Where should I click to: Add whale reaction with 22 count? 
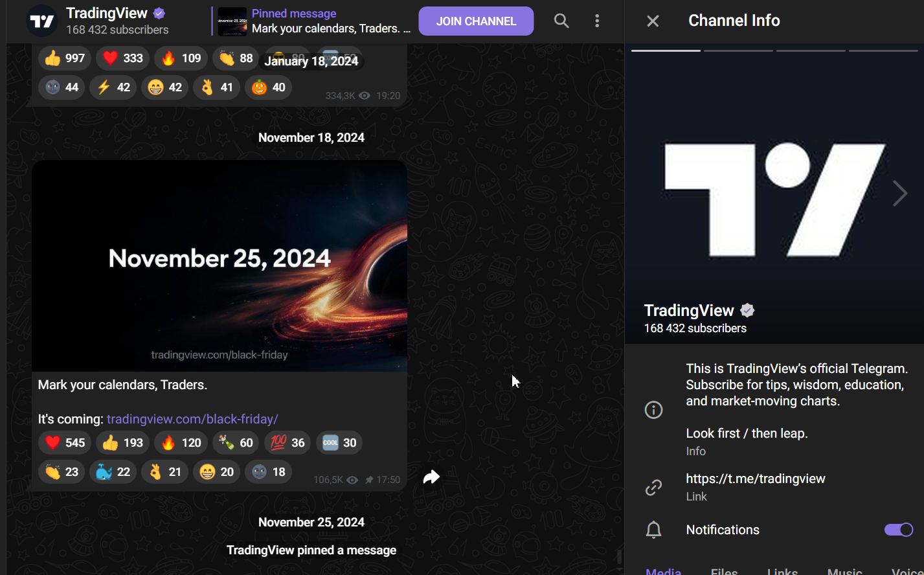click(x=113, y=472)
